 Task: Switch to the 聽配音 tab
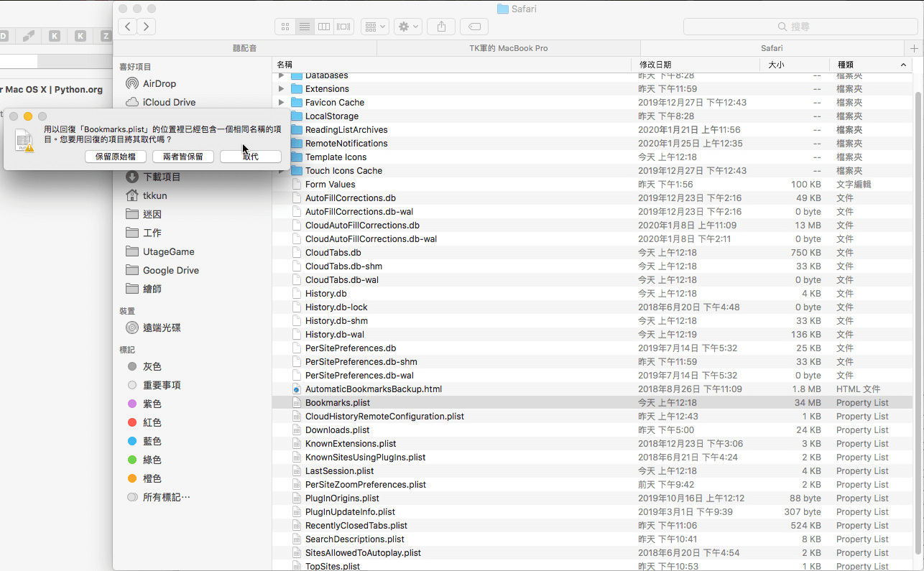click(x=245, y=48)
